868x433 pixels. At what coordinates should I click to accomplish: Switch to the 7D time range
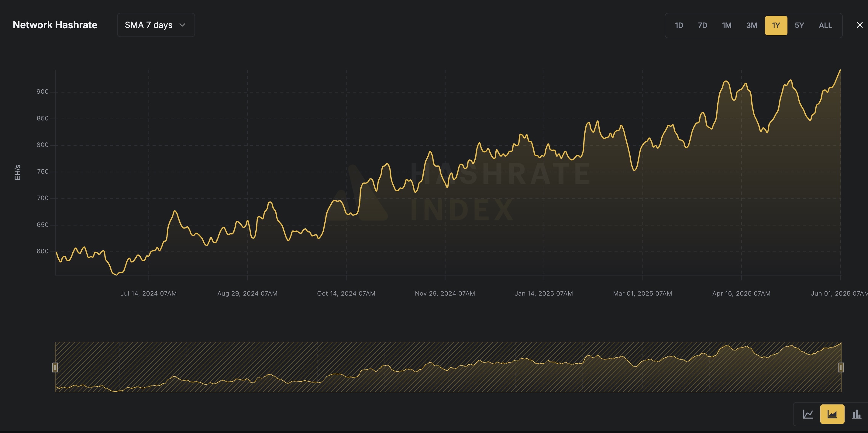702,26
